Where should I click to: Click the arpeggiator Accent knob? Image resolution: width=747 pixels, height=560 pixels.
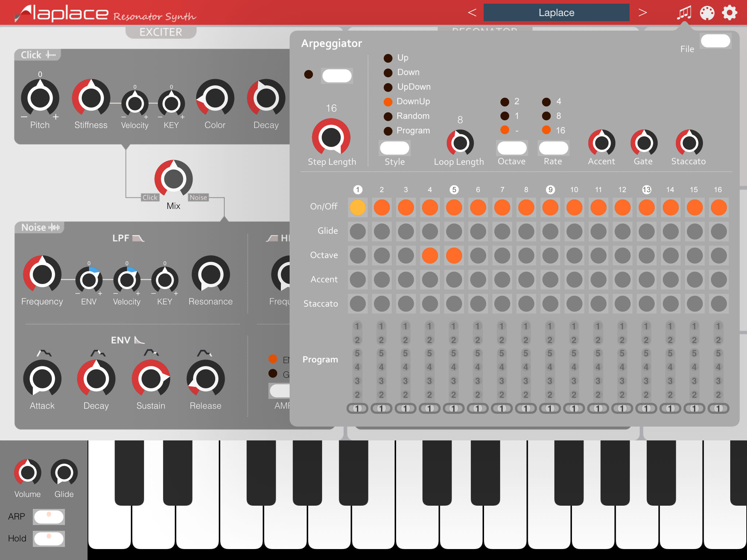point(601,143)
